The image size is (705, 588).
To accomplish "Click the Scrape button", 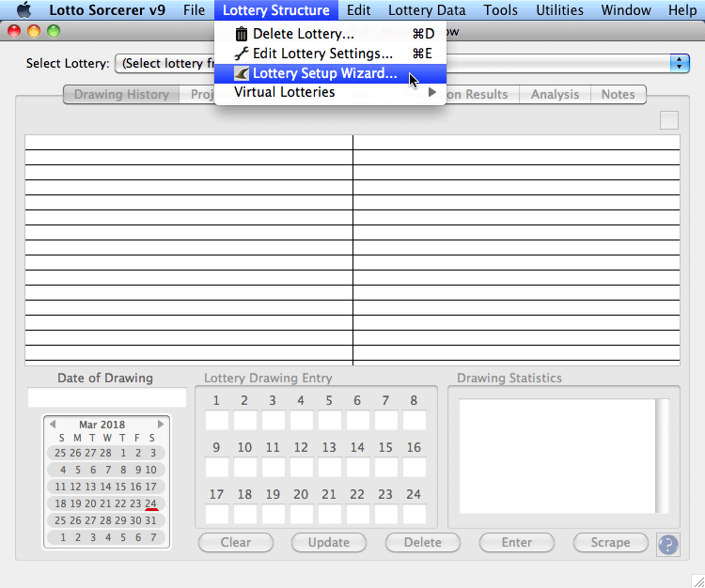I will click(x=611, y=542).
